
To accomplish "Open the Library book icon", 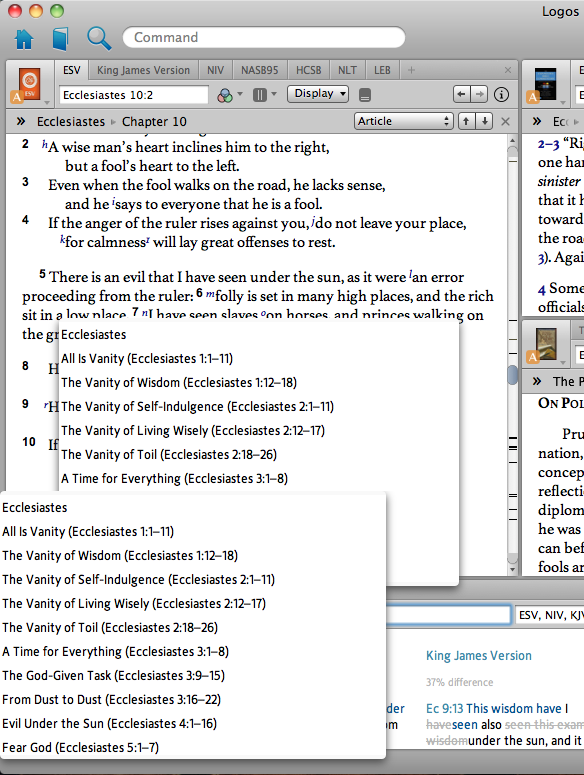I will pyautogui.click(x=60, y=39).
